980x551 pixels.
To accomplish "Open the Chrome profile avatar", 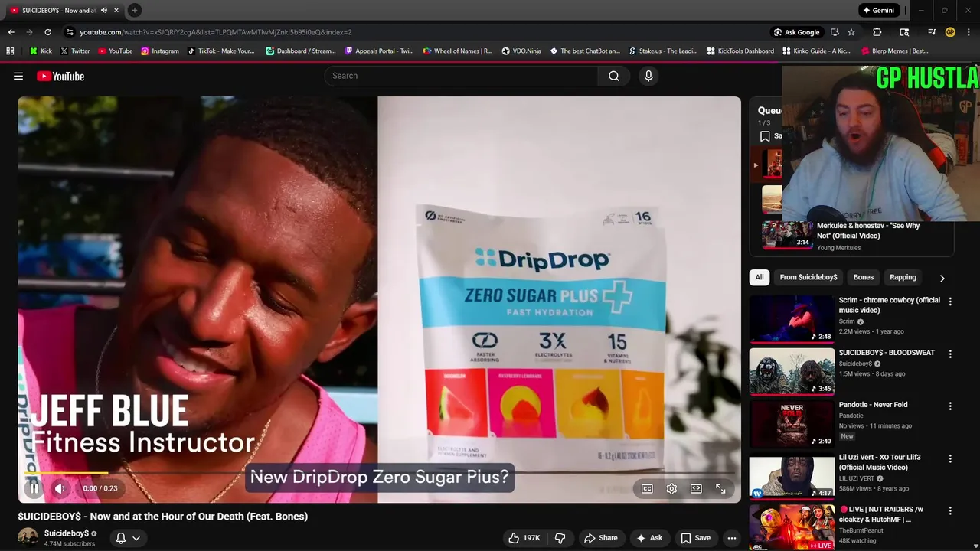I will [950, 32].
